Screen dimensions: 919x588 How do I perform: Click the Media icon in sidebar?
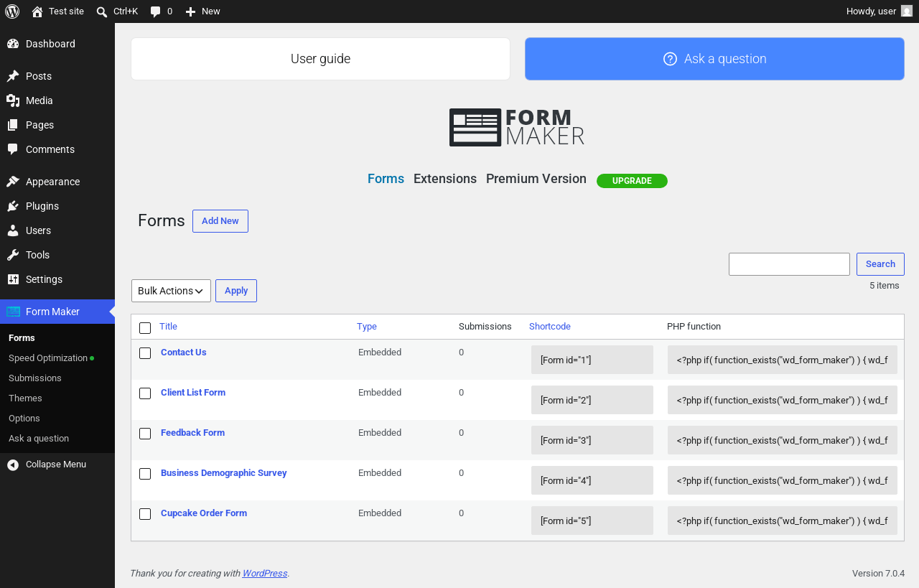(13, 101)
